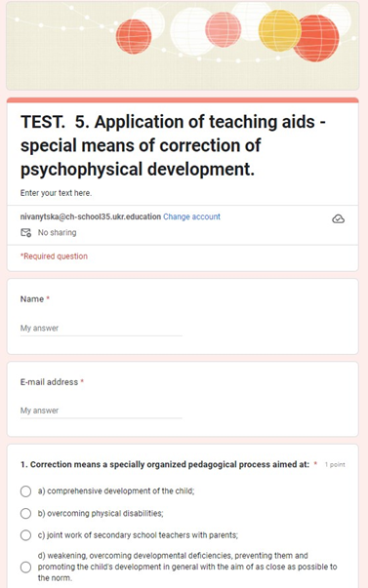
Task: Choose option c) joint work with parents
Action: coord(25,534)
